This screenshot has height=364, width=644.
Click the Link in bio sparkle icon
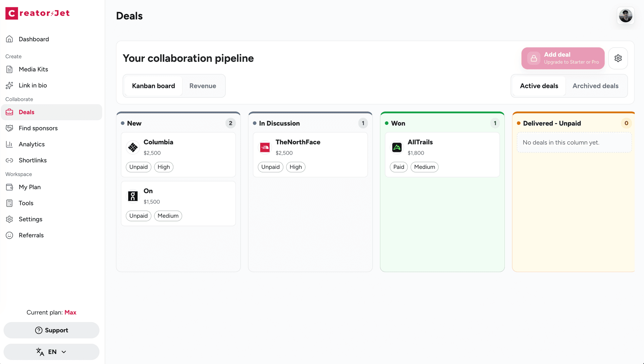pyautogui.click(x=9, y=86)
